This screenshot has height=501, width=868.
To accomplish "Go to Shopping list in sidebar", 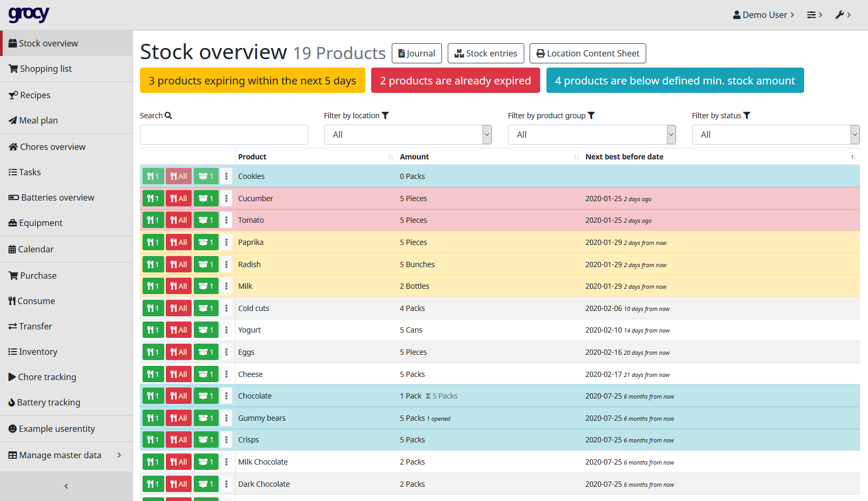I will tap(45, 69).
